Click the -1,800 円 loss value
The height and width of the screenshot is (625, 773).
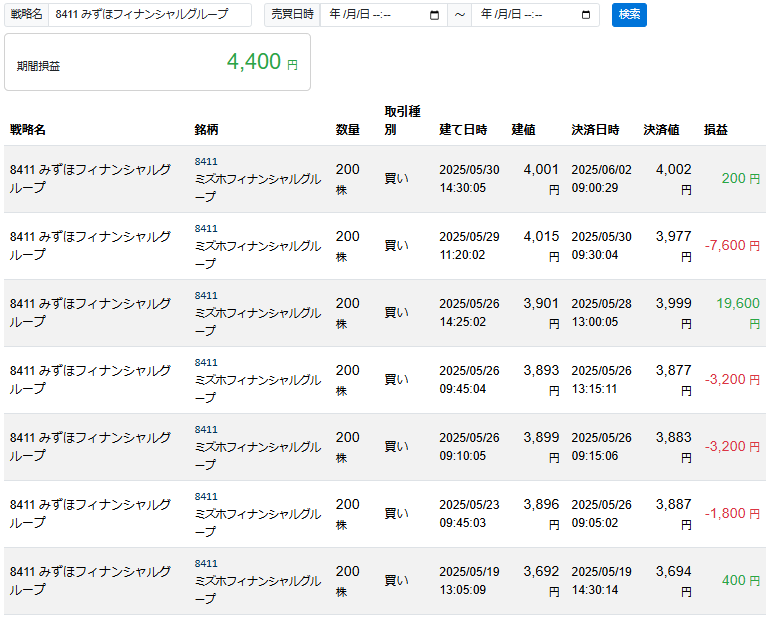tap(732, 514)
